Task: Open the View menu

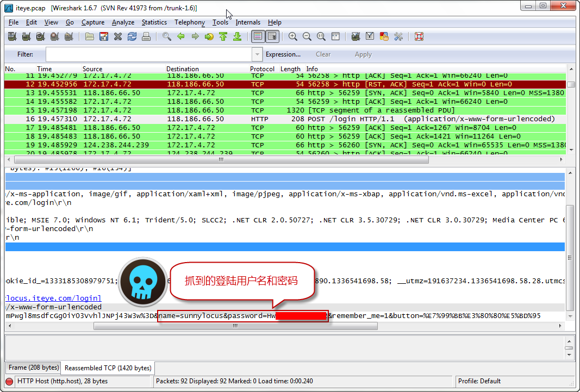Action: (51, 22)
